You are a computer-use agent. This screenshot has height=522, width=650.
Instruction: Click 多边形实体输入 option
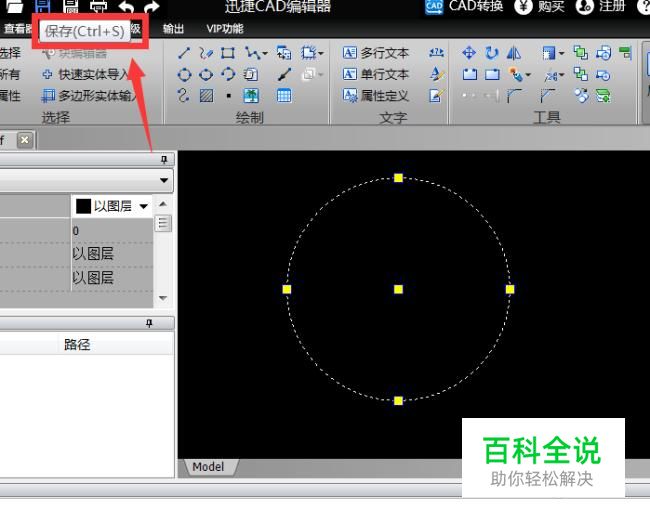tap(87, 96)
